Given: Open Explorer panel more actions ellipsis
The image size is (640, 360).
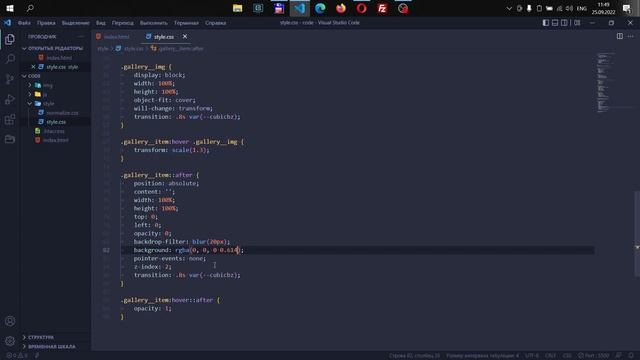Looking at the screenshot, I should point(80,36).
